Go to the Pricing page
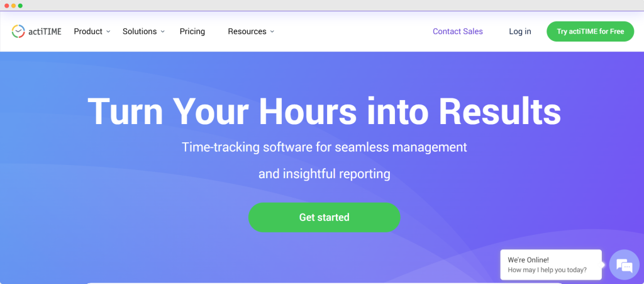 (x=192, y=31)
